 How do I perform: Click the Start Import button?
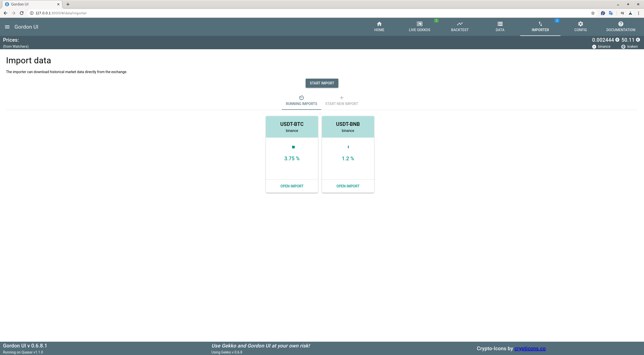(322, 83)
